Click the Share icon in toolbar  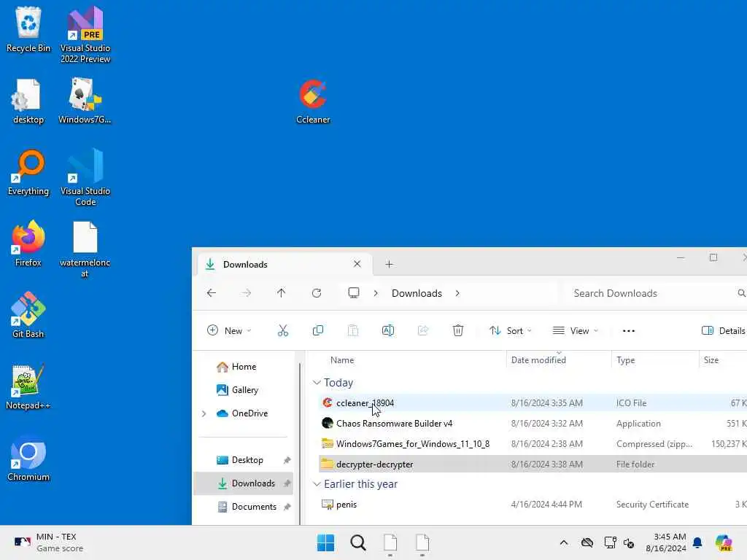pos(423,330)
